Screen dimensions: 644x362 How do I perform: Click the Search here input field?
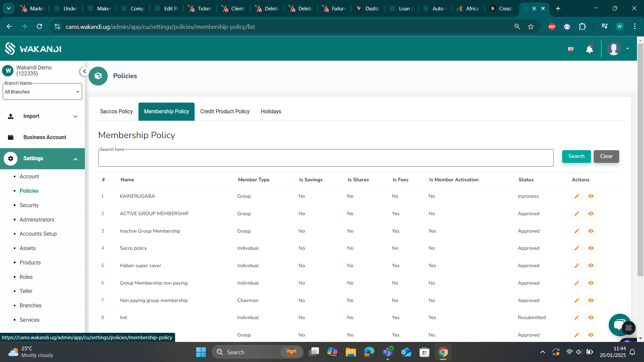pyautogui.click(x=326, y=158)
